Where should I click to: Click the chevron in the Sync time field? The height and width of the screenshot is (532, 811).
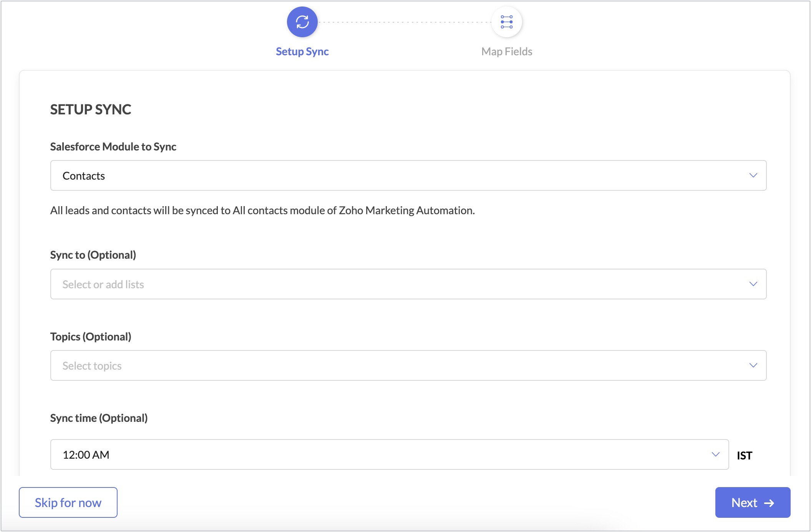tap(715, 454)
